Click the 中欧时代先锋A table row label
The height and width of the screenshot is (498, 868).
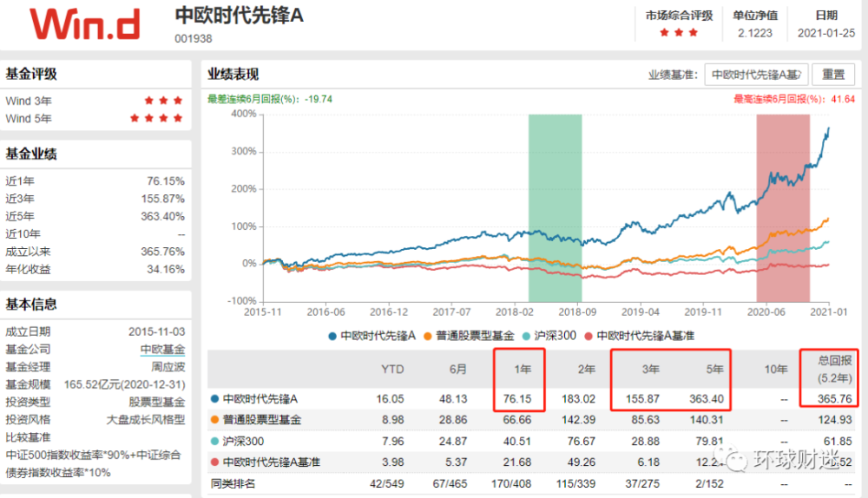[260, 399]
